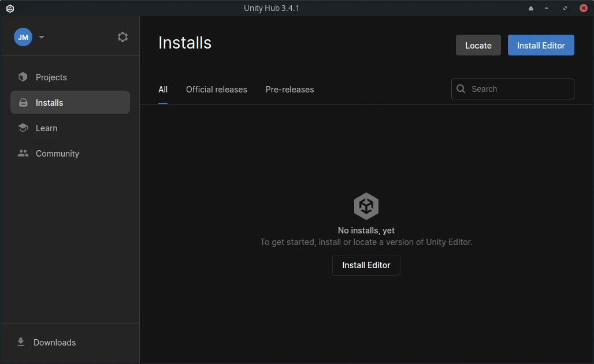Click the Locate button
The width and height of the screenshot is (594, 364).
click(x=478, y=45)
